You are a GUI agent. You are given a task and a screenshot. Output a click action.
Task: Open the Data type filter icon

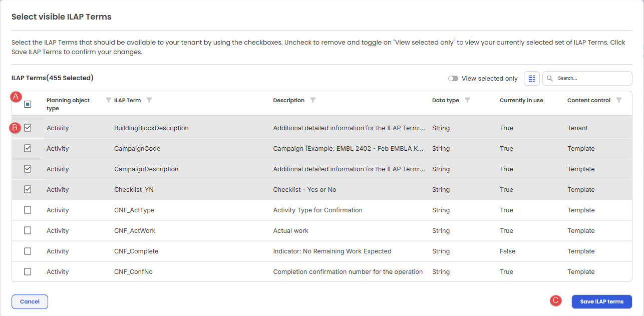(467, 100)
